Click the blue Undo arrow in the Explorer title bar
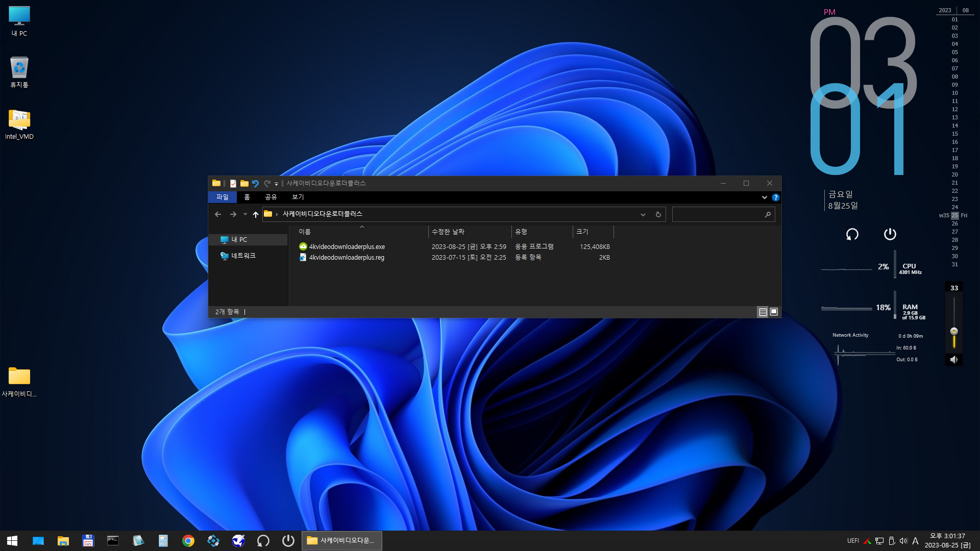980x551 pixels. 255,183
